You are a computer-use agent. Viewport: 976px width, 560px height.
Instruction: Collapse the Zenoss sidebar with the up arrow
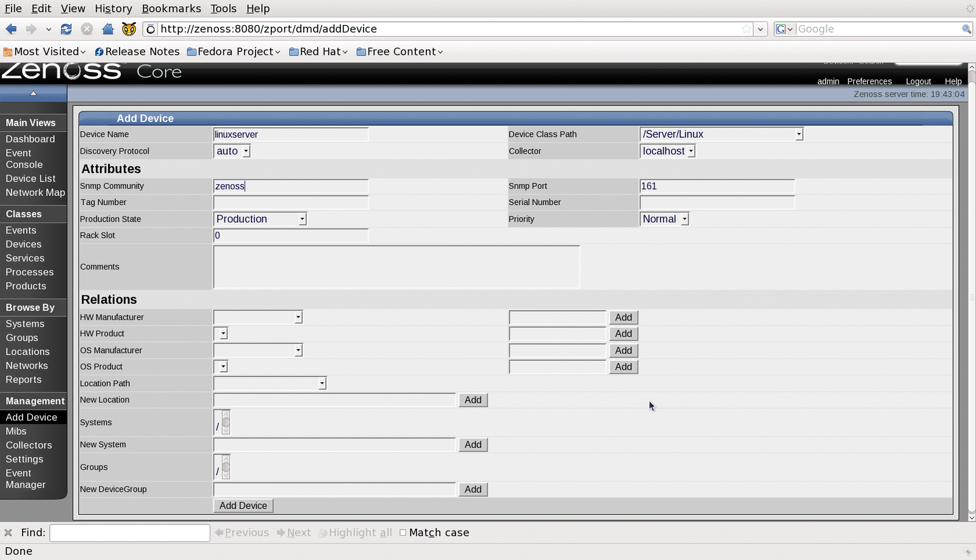(x=34, y=93)
